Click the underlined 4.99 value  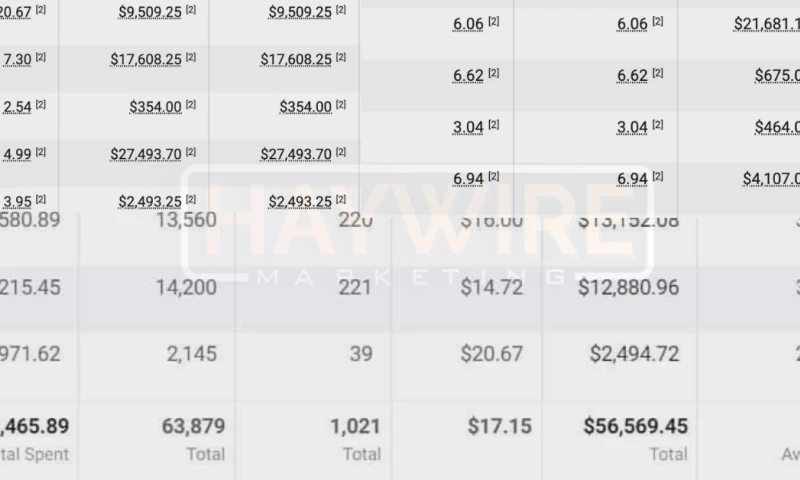click(x=17, y=154)
